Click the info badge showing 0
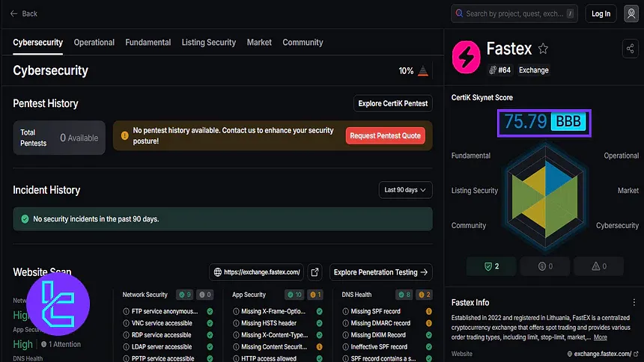Viewport: 644px width, 362px height. click(545, 266)
